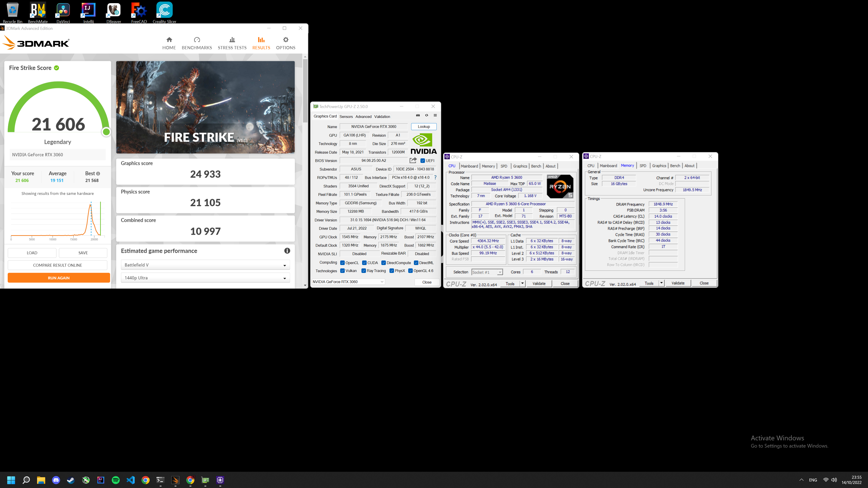Open Steam from the taskbar
This screenshot has width=868, height=488.
(x=71, y=480)
